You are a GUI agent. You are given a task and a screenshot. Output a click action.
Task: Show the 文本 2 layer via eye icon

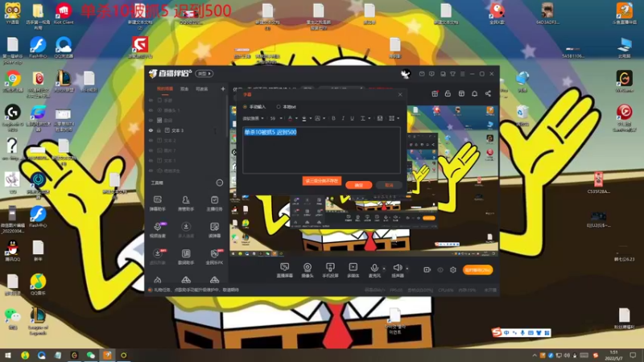click(151, 140)
